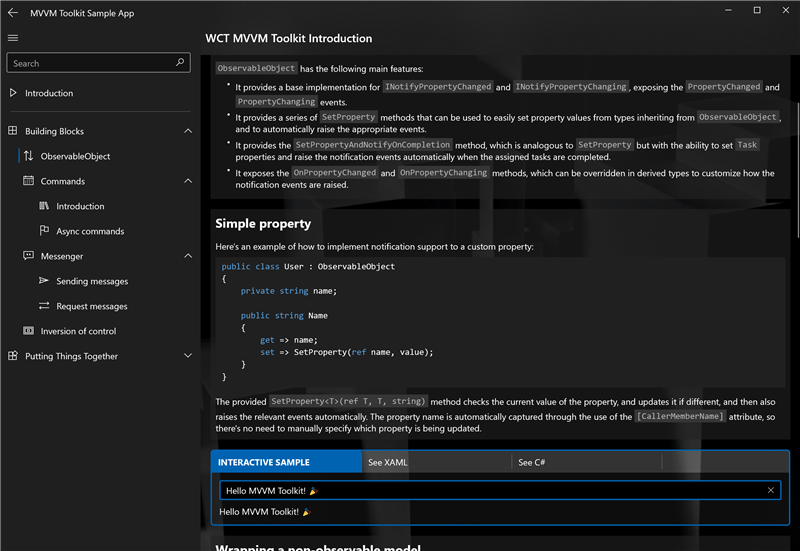Screen dimensions: 800x551
Task: Collapse the Building Blocks section chevron
Action: coord(188,131)
